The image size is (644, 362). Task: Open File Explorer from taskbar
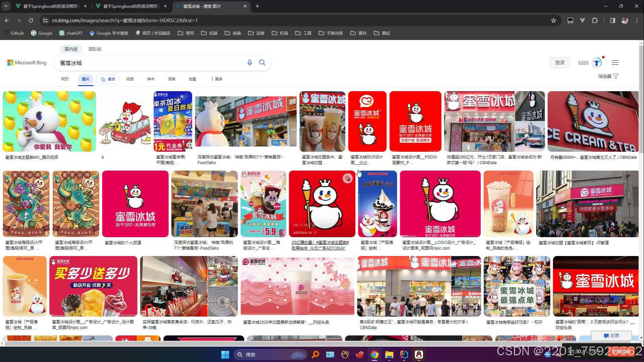click(389, 354)
